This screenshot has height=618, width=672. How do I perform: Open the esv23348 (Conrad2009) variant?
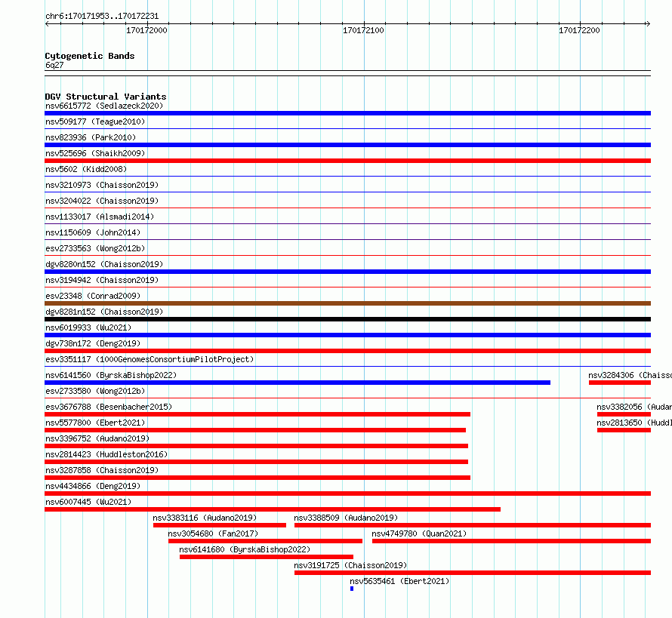pos(93,296)
